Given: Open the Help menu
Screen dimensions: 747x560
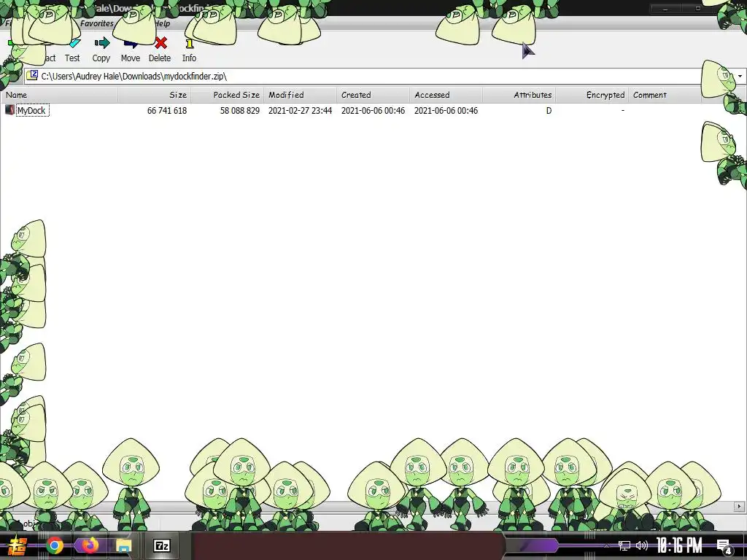Looking at the screenshot, I should coord(162,23).
